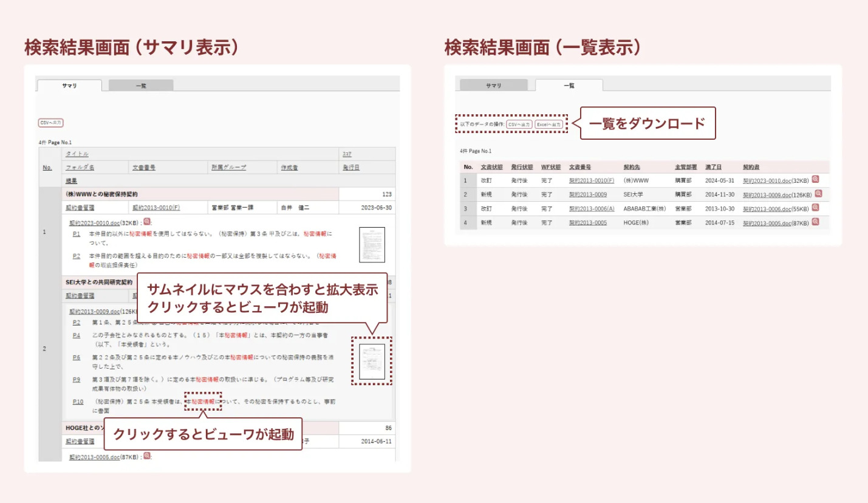
Task: Open document thumbnail for WWW contract result
Action: (372, 245)
